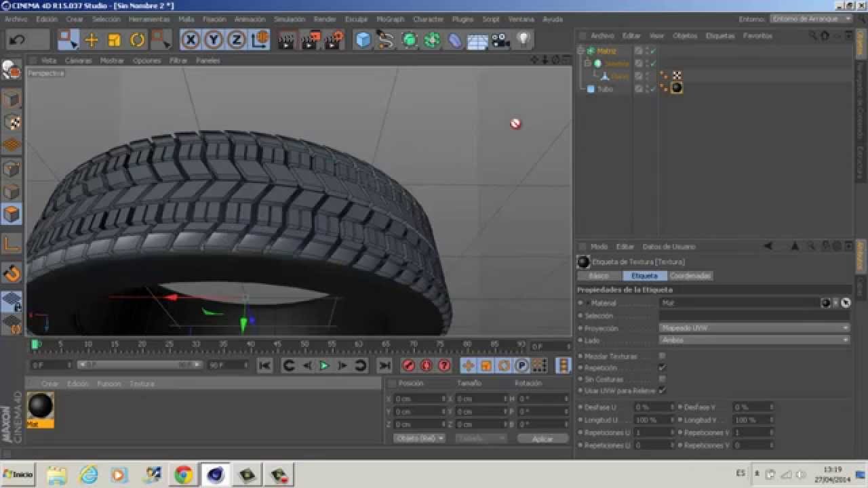
Task: Collapse the Matriz object tree
Action: coord(581,51)
